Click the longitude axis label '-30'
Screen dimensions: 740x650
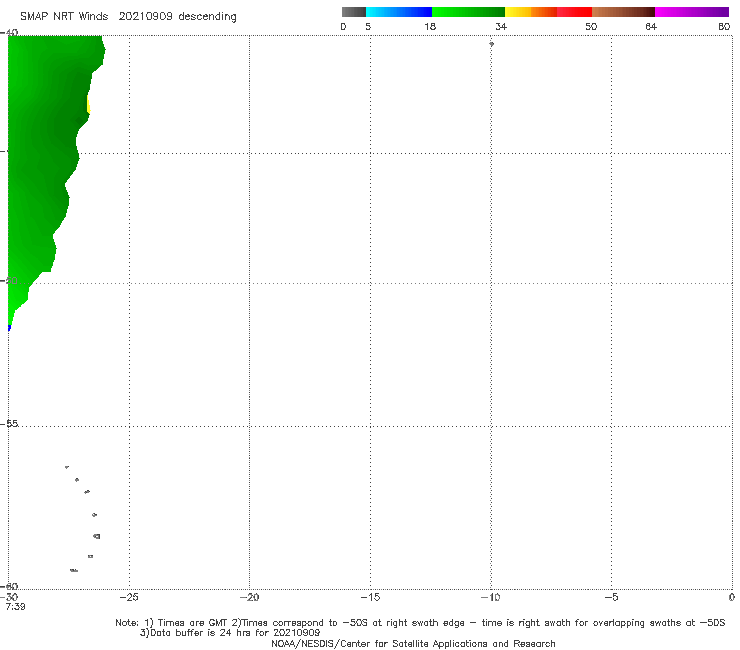click(x=9, y=597)
